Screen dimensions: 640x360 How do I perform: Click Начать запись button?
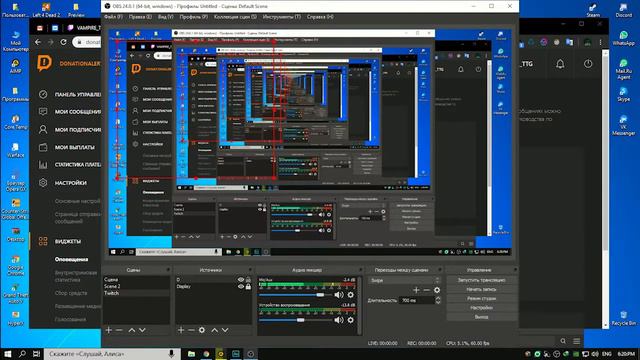(481, 289)
